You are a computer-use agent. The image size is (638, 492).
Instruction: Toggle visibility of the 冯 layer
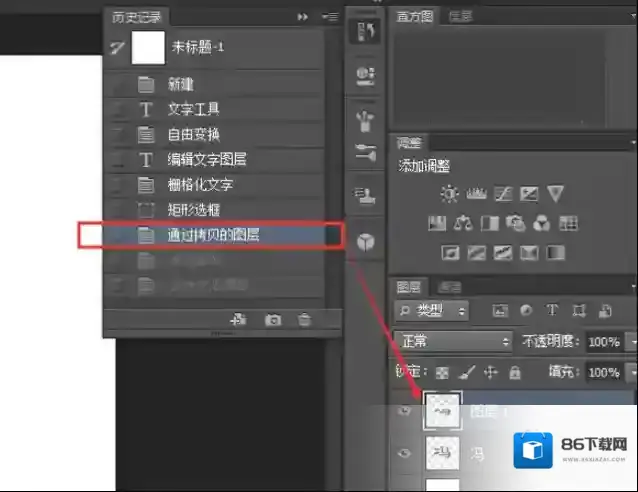tap(405, 453)
